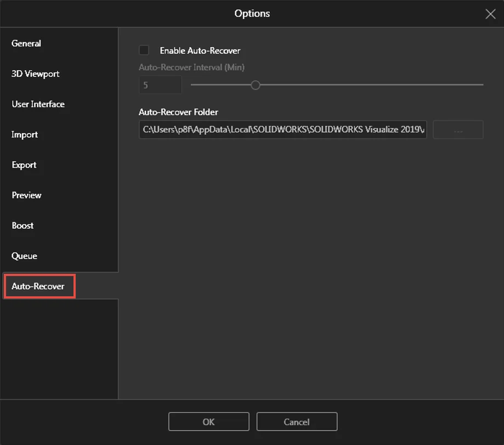Click the Auto-Recover interval slider handle

pyautogui.click(x=255, y=85)
